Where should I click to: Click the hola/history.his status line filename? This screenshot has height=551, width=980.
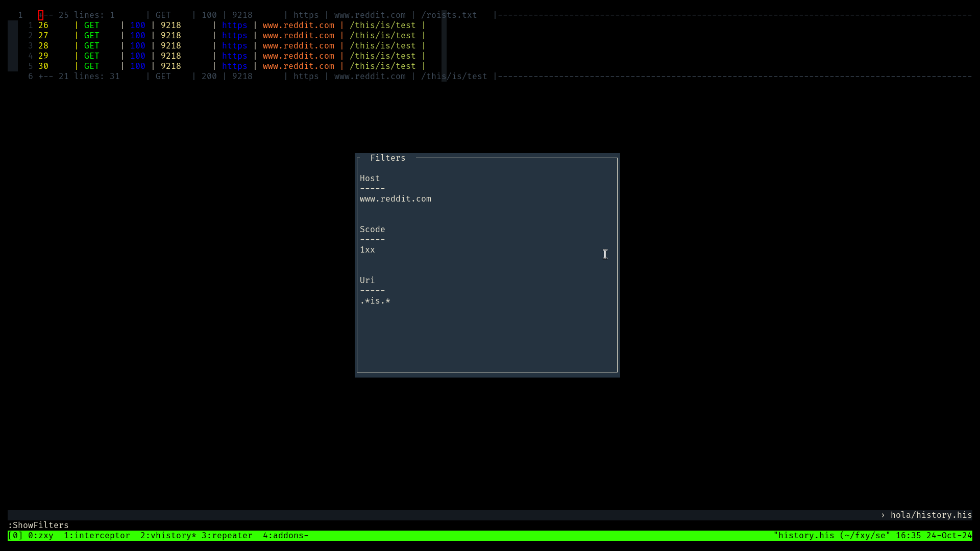point(930,515)
